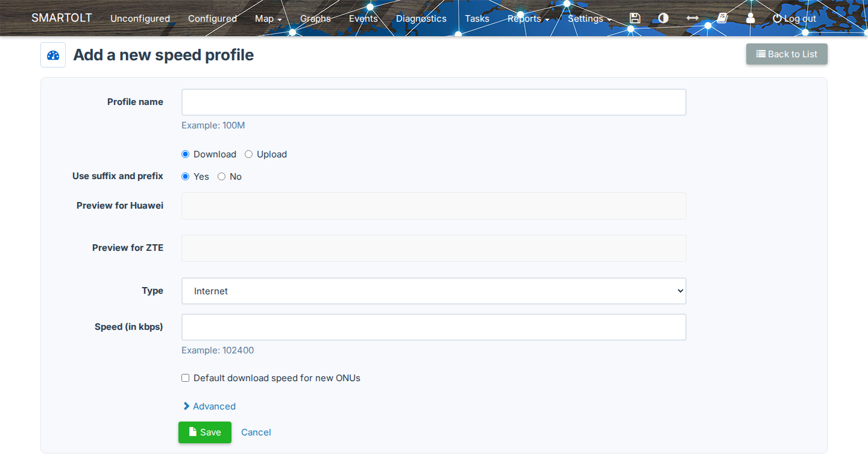The height and width of the screenshot is (468, 868).
Task: Choose Yes for suffix and prefix
Action: tap(186, 177)
